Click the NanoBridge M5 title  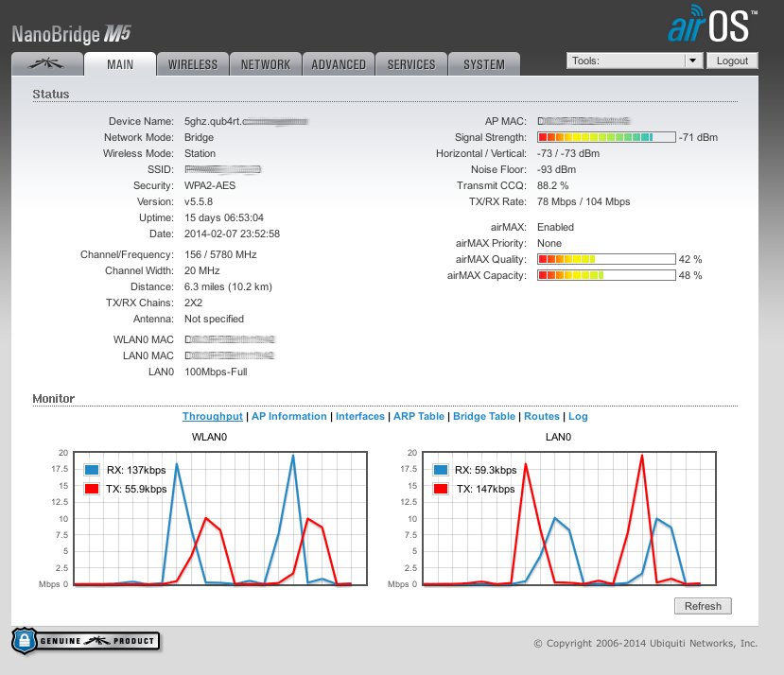coord(71,34)
